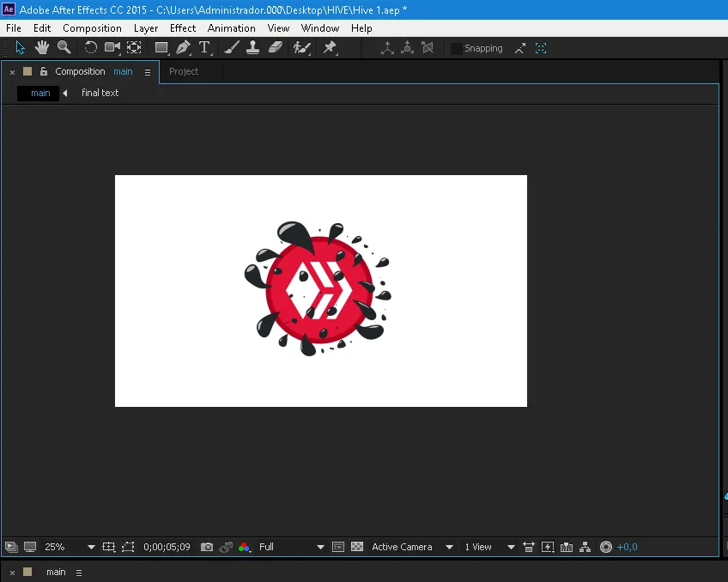
Task: Click the Show Snapshot icon
Action: pos(226,547)
